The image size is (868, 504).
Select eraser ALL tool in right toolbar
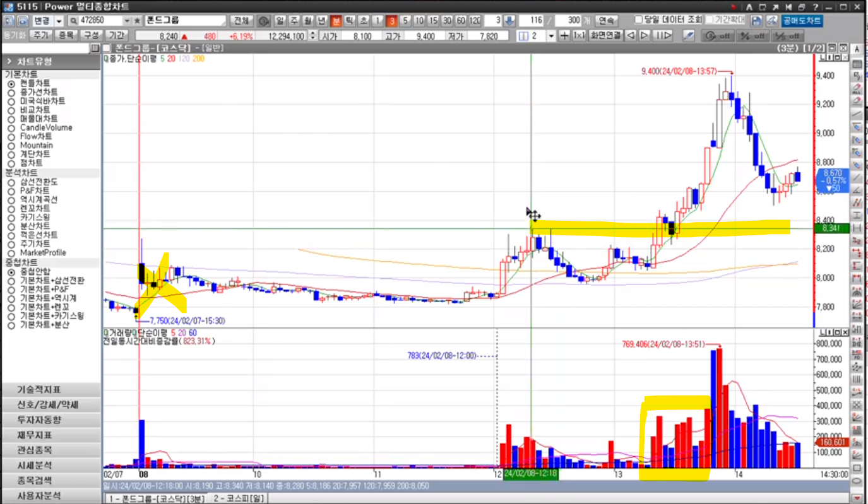tap(857, 88)
